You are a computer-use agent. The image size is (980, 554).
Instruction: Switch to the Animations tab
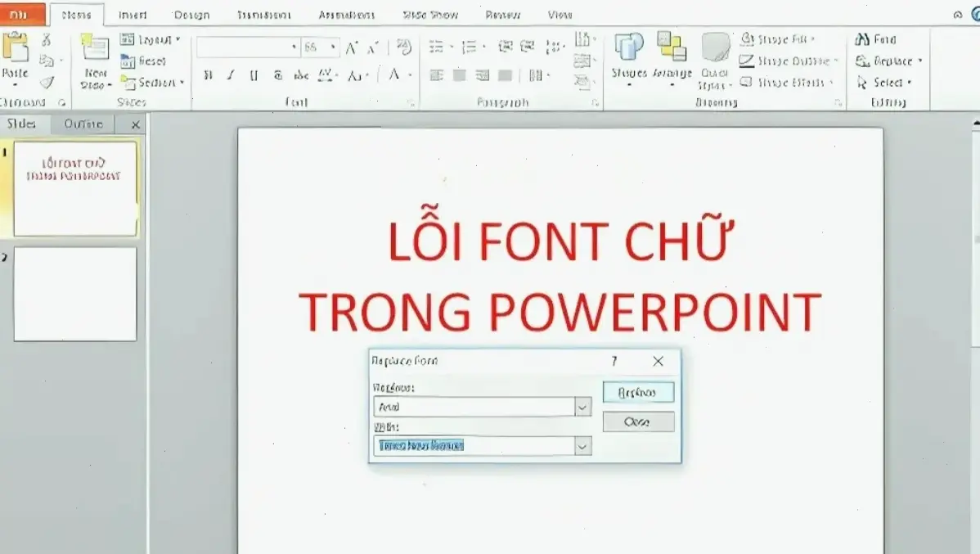pyautogui.click(x=346, y=15)
